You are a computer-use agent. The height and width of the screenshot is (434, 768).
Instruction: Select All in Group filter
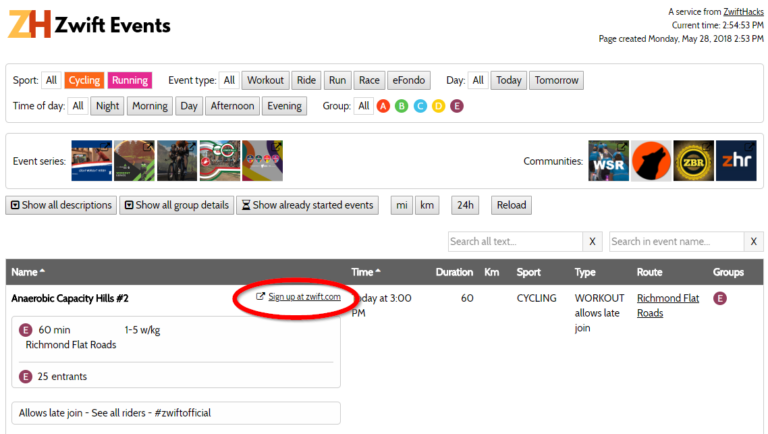(363, 106)
